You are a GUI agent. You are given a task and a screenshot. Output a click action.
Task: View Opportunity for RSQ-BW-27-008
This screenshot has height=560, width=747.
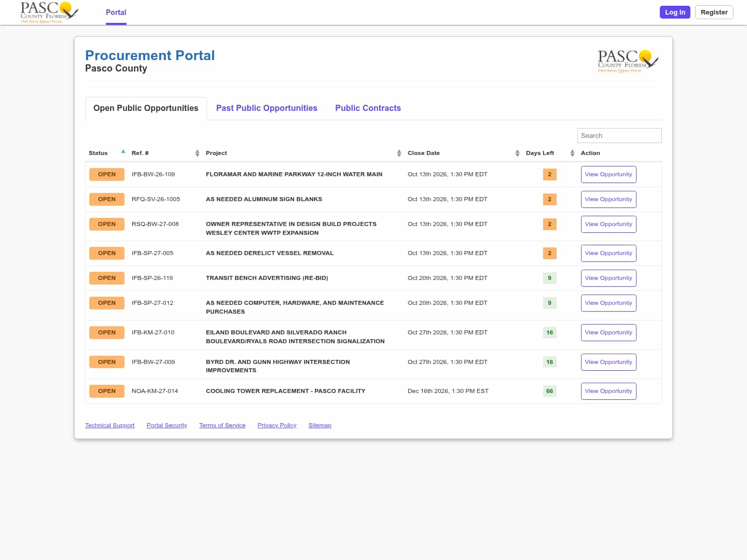point(608,224)
